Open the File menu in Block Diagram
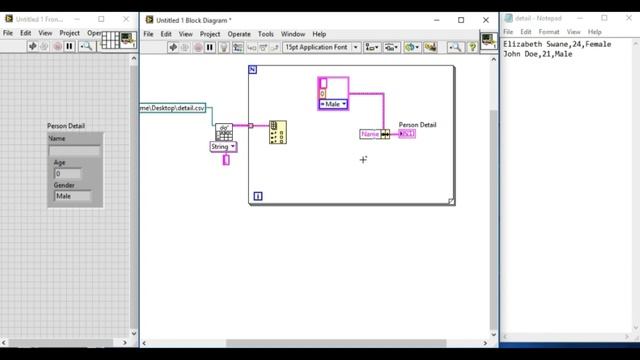Image resolution: width=640 pixels, height=360 pixels. point(148,34)
